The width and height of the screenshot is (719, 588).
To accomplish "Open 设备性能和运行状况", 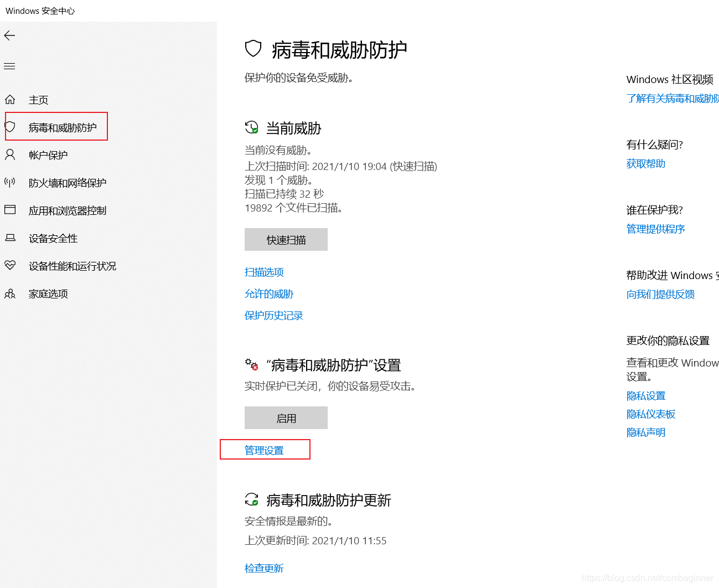I will (x=73, y=266).
